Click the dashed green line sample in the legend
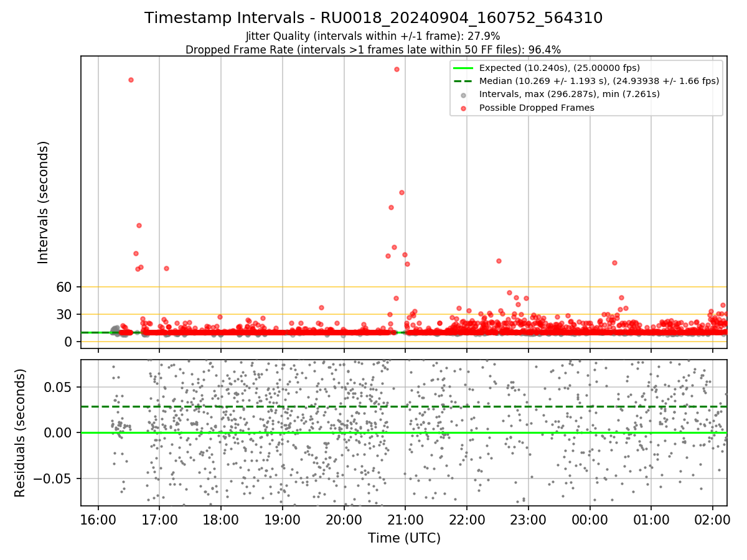Image resolution: width=747 pixels, height=560 pixels. click(x=463, y=81)
